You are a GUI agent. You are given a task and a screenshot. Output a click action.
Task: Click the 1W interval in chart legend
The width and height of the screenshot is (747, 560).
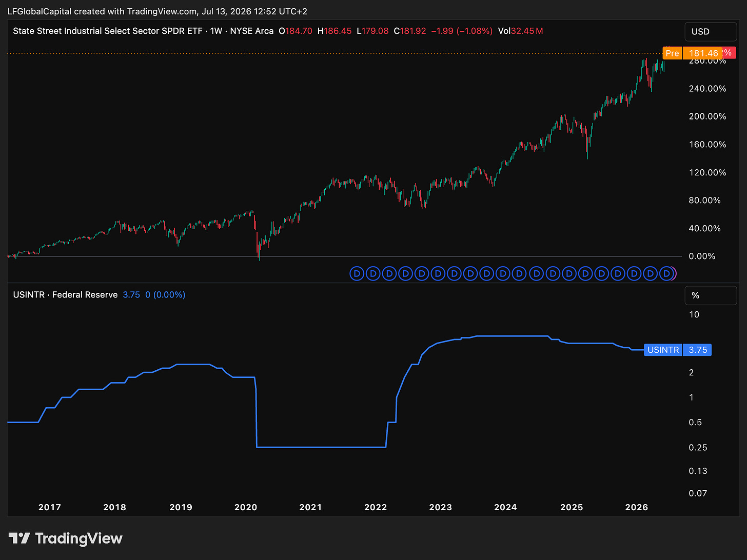[x=216, y=31]
